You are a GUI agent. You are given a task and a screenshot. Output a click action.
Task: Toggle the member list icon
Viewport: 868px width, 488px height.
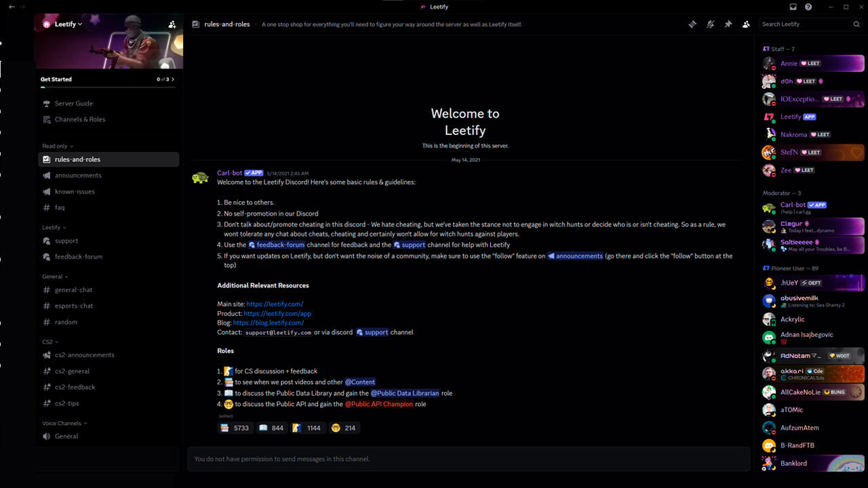(x=746, y=24)
